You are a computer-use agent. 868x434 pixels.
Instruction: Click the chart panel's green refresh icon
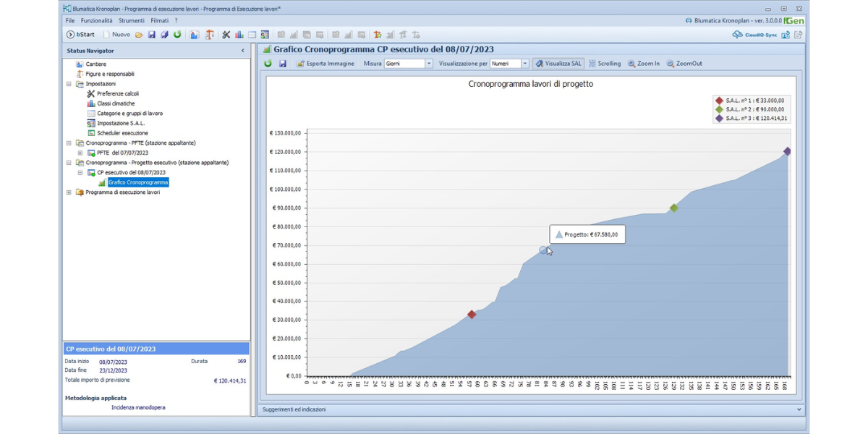[x=268, y=64]
